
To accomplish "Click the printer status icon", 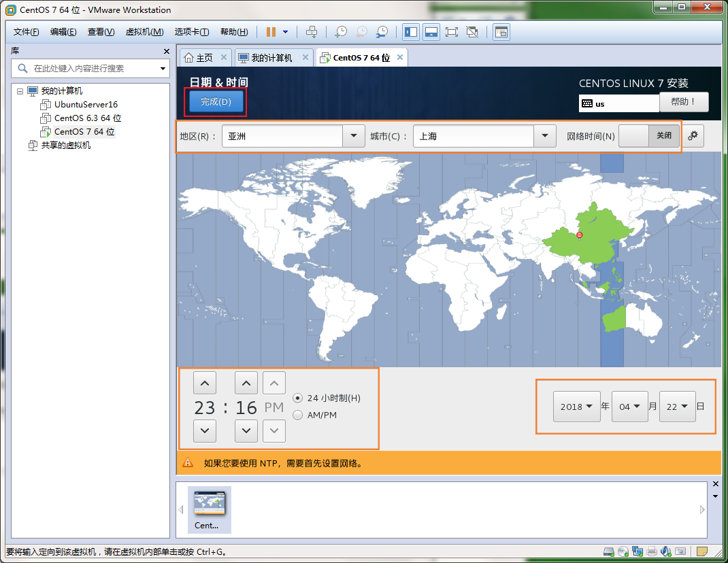I will tap(652, 551).
